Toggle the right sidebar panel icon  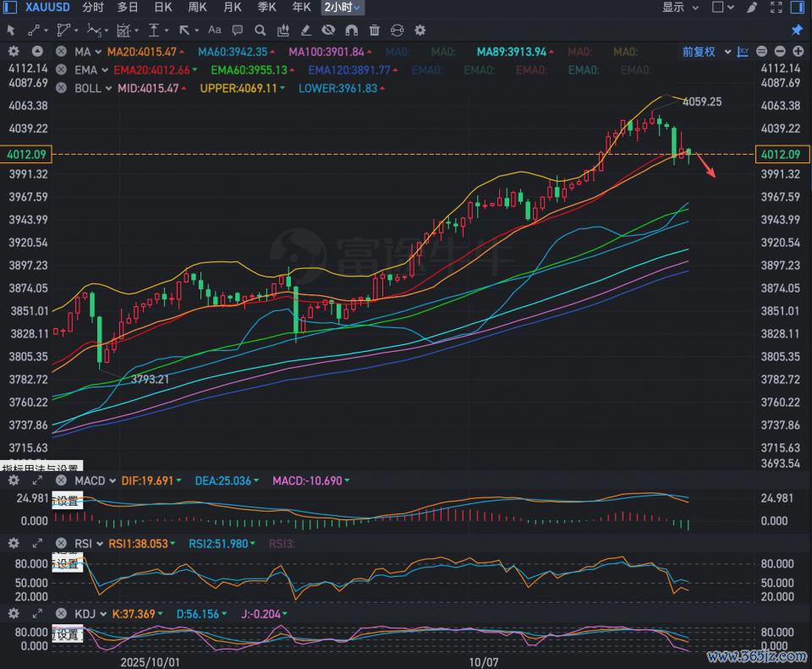798,8
